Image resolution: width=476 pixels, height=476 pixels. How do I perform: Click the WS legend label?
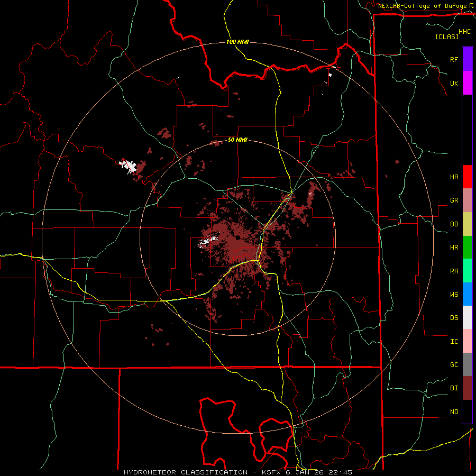(x=454, y=294)
